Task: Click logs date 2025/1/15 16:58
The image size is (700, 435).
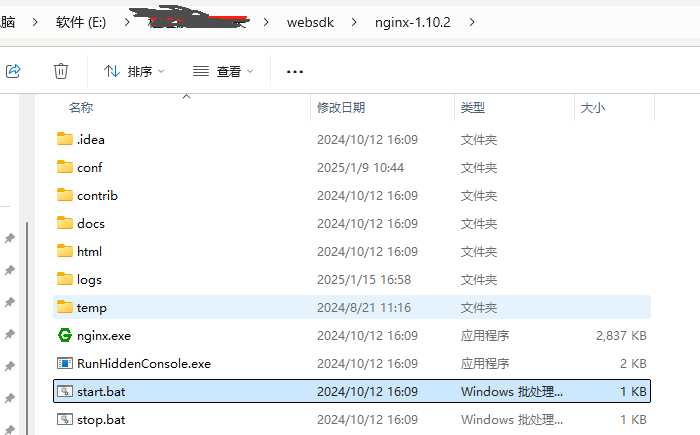Action: (x=364, y=280)
